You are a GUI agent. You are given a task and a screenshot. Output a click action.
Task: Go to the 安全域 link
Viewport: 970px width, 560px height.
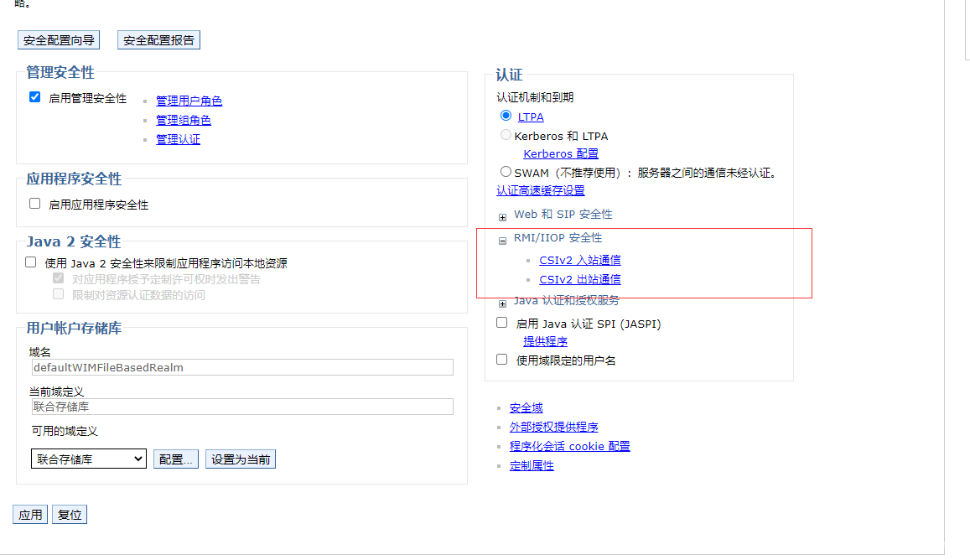(x=526, y=408)
